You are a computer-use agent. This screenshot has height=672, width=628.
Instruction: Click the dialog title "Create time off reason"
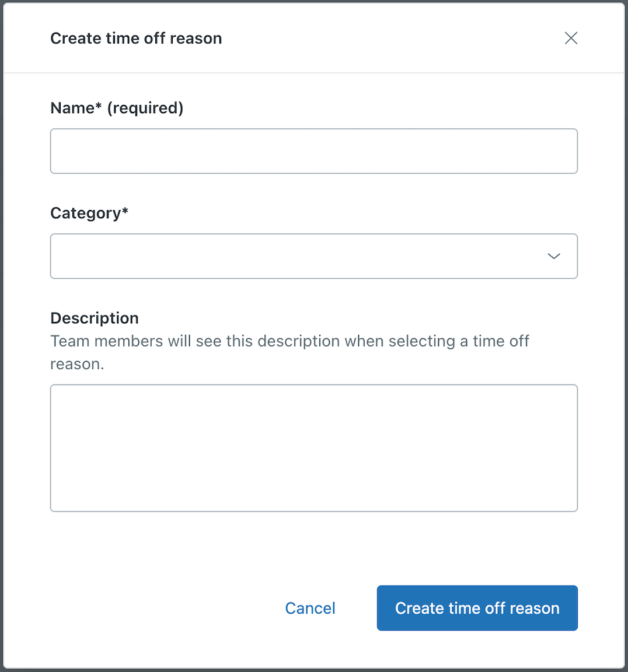click(136, 38)
